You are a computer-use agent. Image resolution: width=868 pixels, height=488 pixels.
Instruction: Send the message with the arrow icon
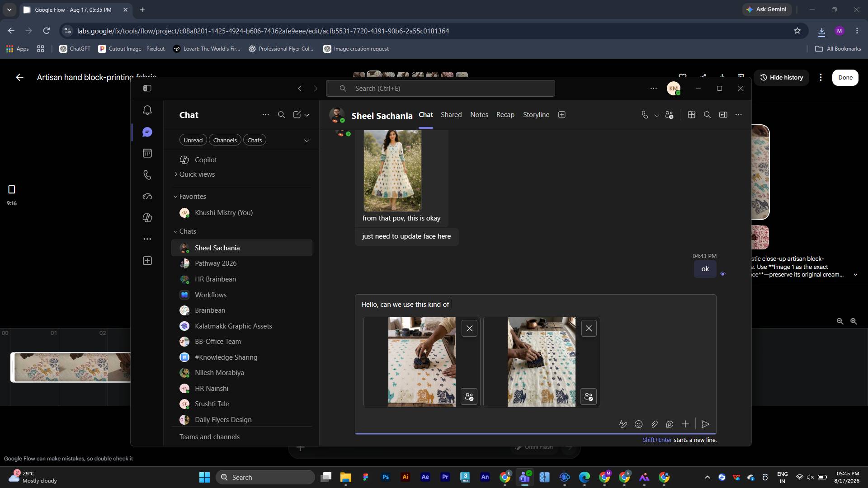tap(705, 424)
